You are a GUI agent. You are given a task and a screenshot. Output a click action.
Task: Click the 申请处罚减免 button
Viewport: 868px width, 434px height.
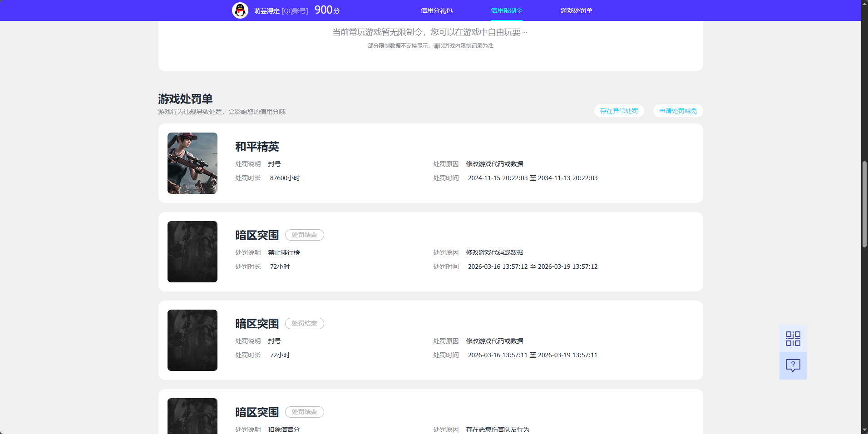pos(678,111)
